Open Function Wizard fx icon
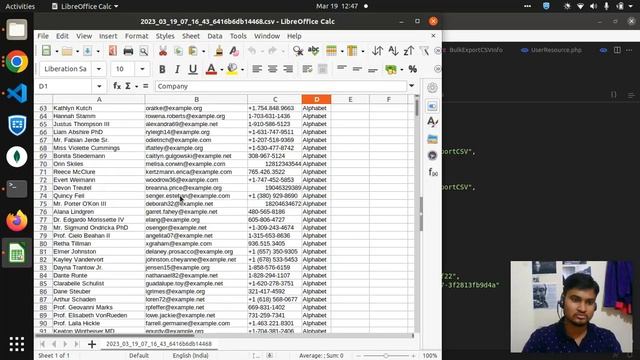Screen dimensions: 640x360 pos(117,86)
